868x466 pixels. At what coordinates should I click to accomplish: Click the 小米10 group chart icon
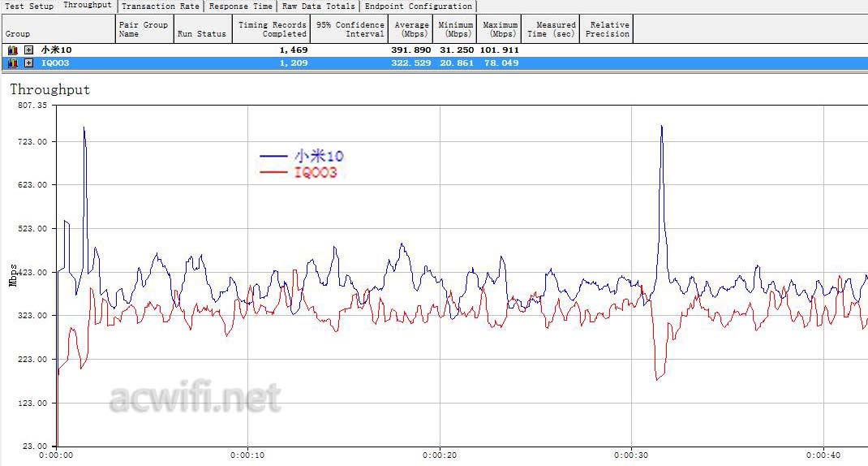point(13,50)
